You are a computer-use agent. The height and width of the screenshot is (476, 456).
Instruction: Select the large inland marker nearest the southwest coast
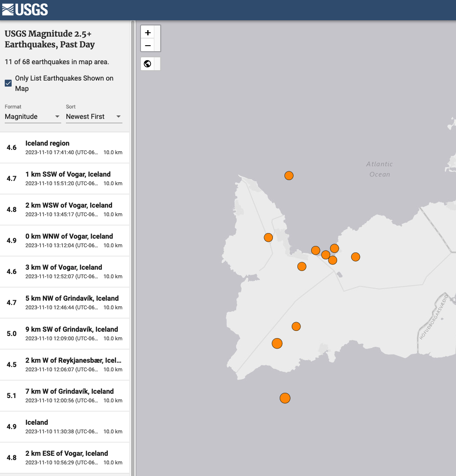(277, 343)
